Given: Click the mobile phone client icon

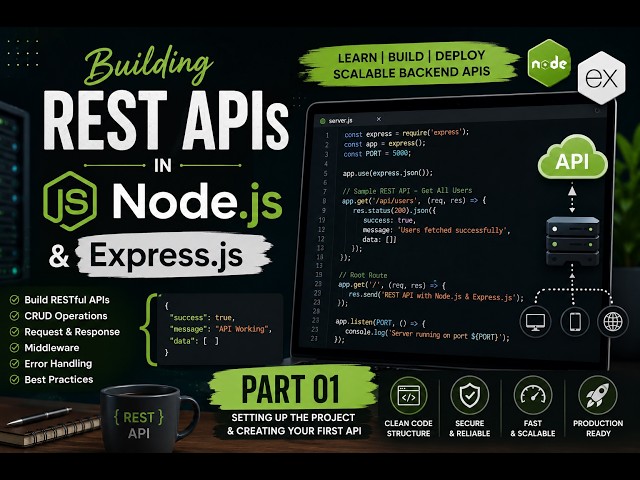Looking at the screenshot, I should [575, 322].
